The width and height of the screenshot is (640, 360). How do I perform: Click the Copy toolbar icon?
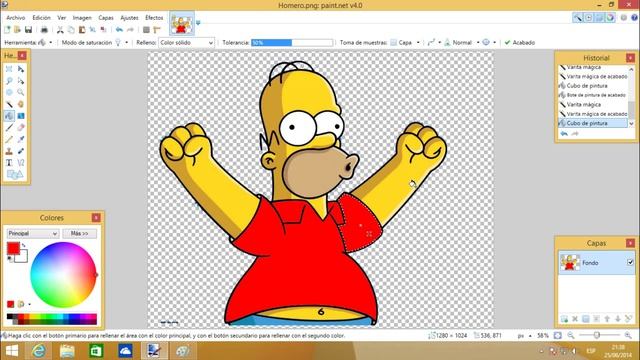[x=71, y=29]
